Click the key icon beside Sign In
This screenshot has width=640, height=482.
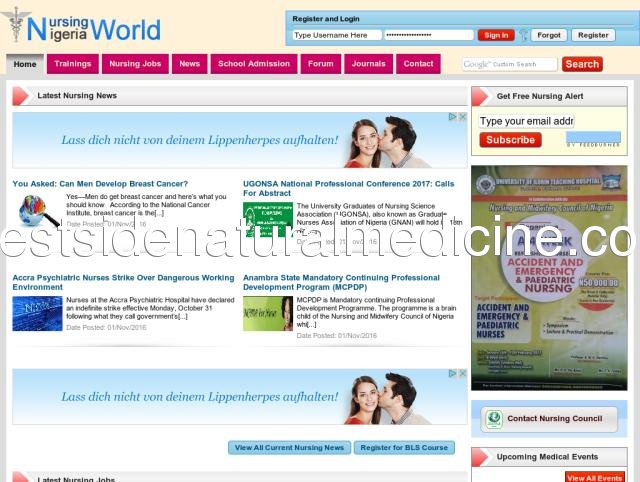coord(523,36)
